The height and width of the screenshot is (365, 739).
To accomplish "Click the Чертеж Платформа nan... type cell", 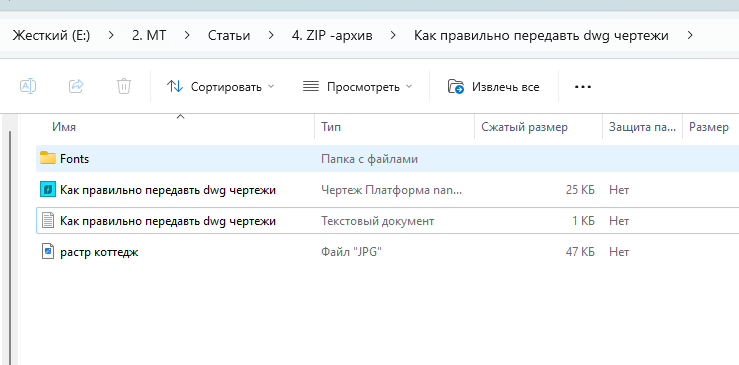I will coord(392,190).
